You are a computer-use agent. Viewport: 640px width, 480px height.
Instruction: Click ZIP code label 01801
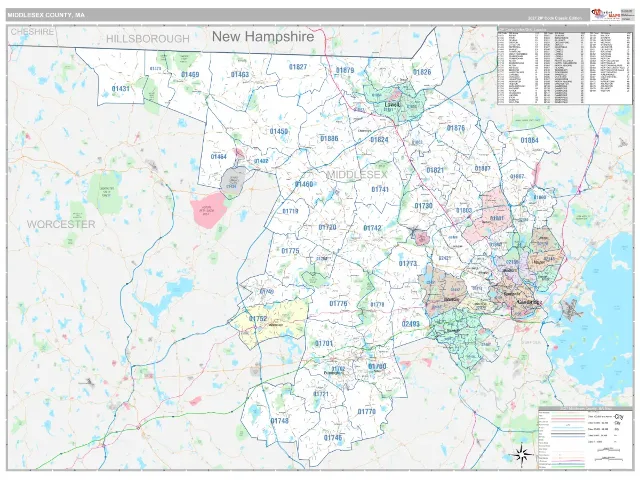497,218
